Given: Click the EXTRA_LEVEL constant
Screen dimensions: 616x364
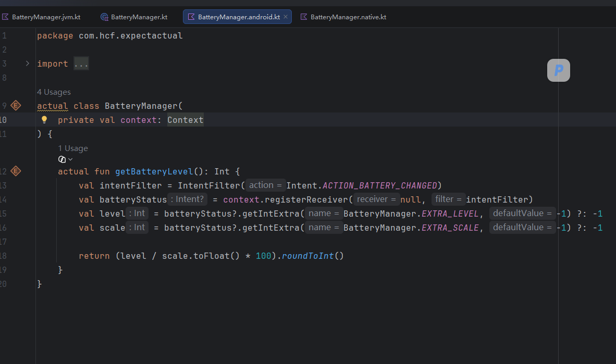Looking at the screenshot, I should tap(450, 214).
